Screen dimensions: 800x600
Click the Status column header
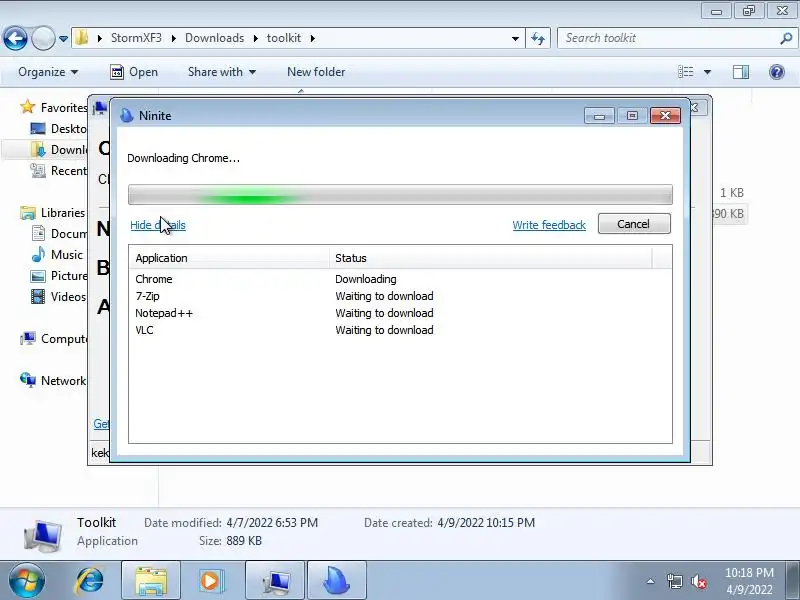[491, 258]
